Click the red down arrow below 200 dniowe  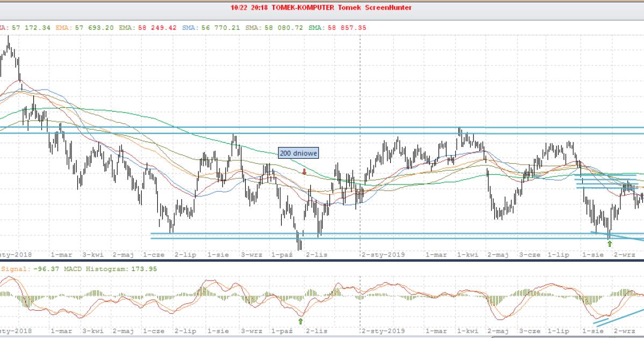click(x=304, y=172)
